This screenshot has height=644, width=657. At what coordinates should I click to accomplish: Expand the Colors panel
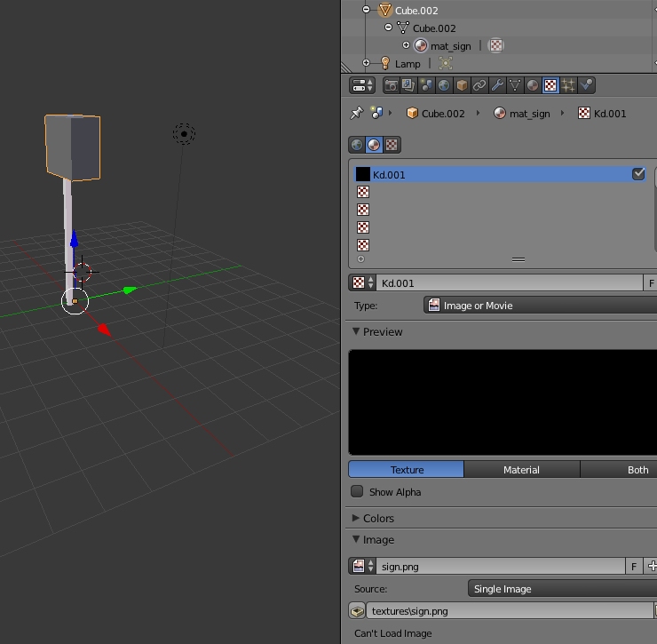point(378,518)
